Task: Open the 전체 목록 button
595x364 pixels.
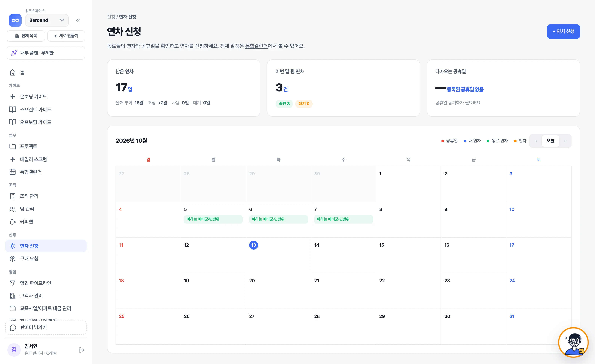Action: [26, 36]
